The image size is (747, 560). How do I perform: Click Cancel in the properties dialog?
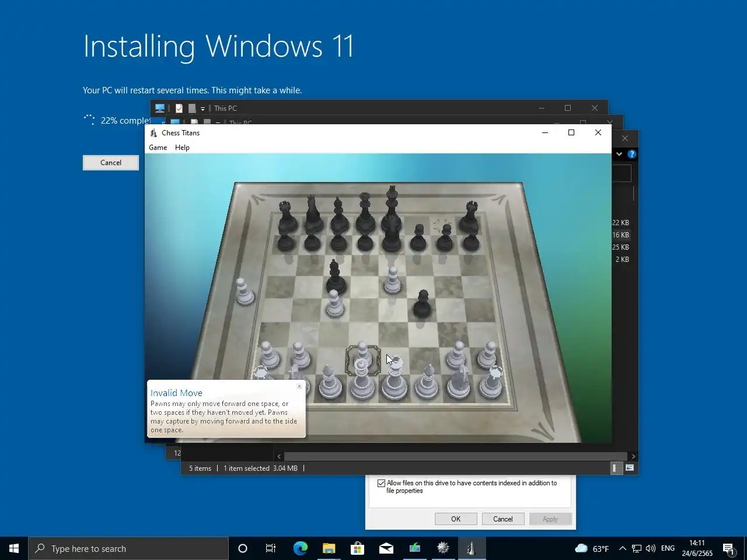click(503, 519)
